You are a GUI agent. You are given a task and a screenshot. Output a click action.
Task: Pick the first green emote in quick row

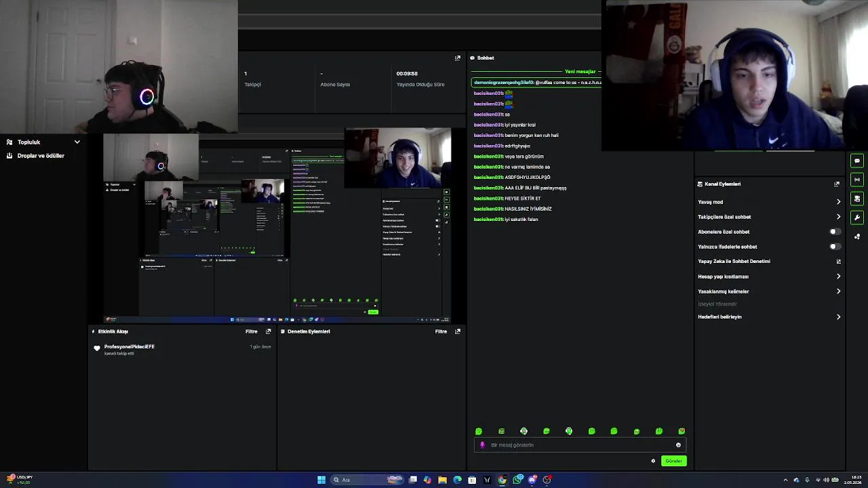tap(479, 431)
